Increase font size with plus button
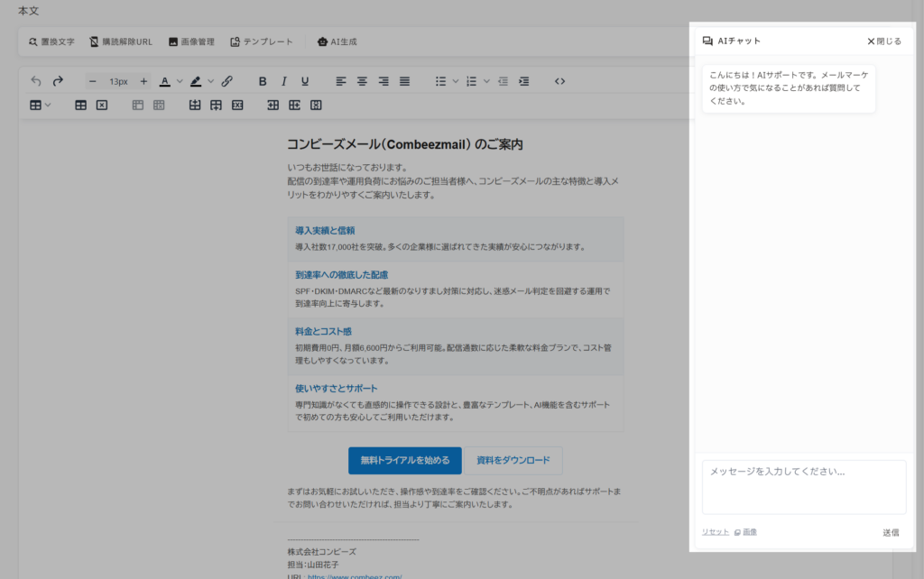This screenshot has height=579, width=924. click(143, 81)
